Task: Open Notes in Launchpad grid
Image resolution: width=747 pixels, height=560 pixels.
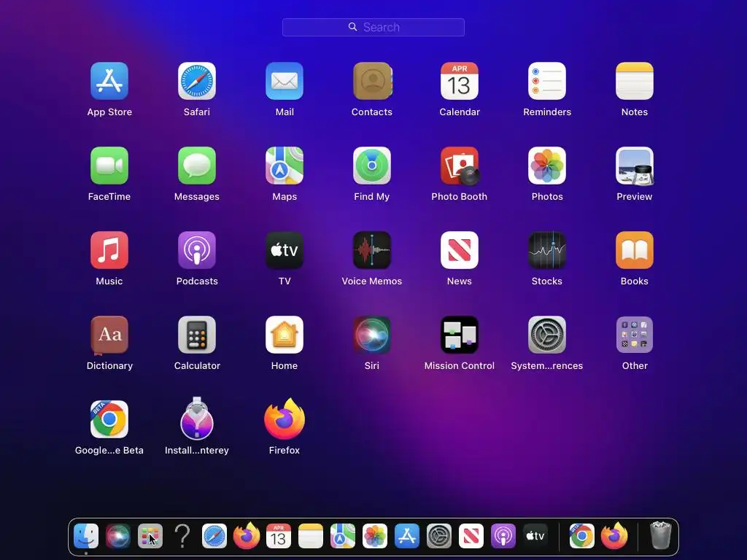Action: 635,81
